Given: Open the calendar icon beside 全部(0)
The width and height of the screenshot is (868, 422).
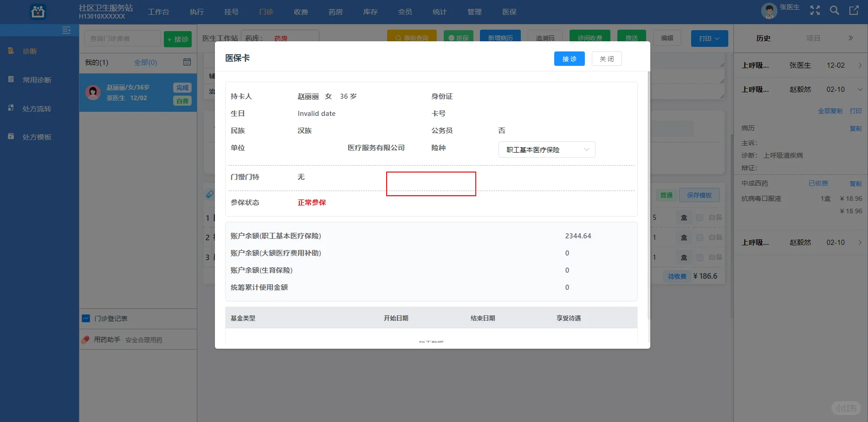Looking at the screenshot, I should tap(187, 62).
